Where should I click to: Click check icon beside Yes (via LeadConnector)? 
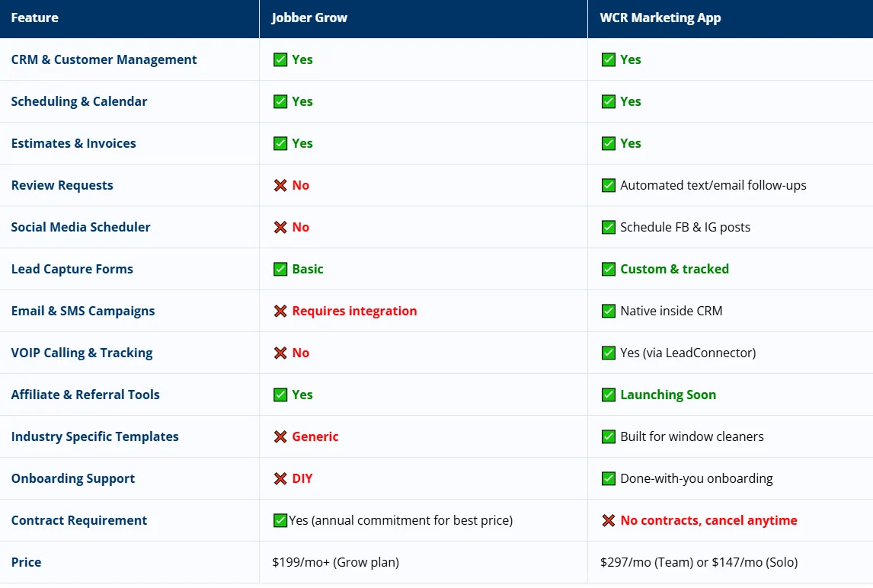pos(609,353)
